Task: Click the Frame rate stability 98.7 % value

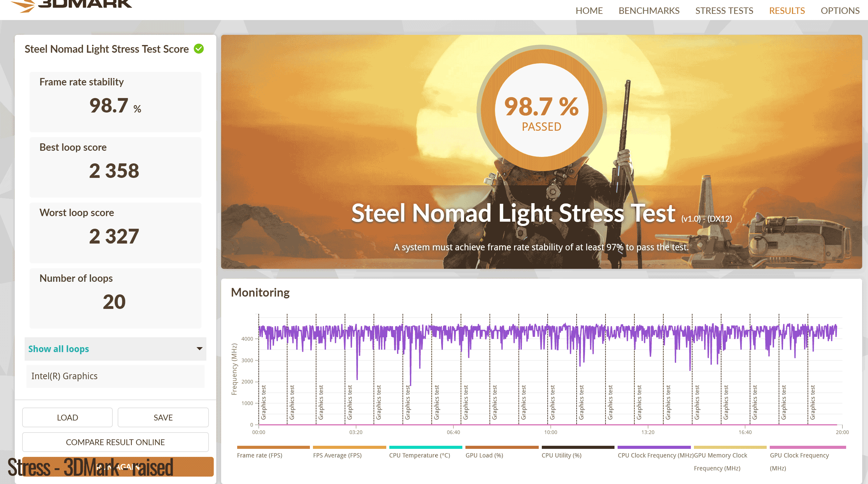Action: coord(115,105)
